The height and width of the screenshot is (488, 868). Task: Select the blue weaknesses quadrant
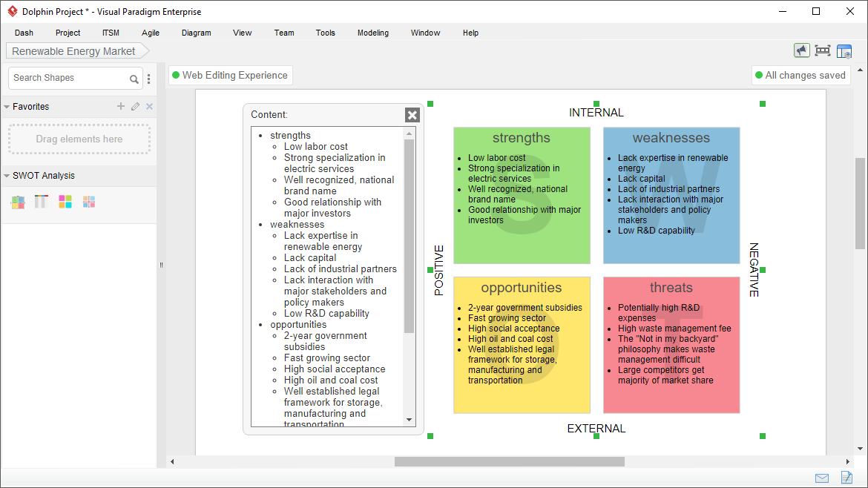click(671, 195)
